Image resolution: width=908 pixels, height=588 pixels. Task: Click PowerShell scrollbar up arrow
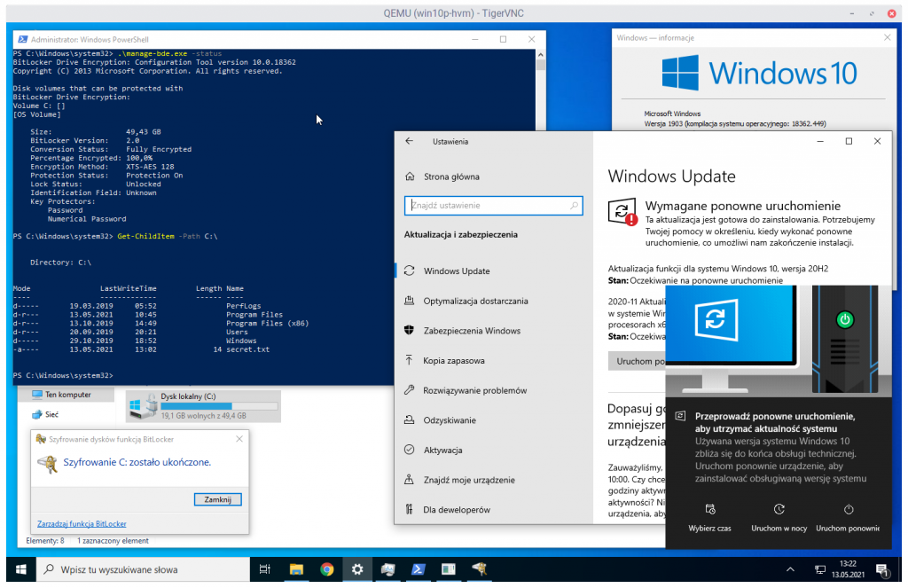click(x=540, y=54)
